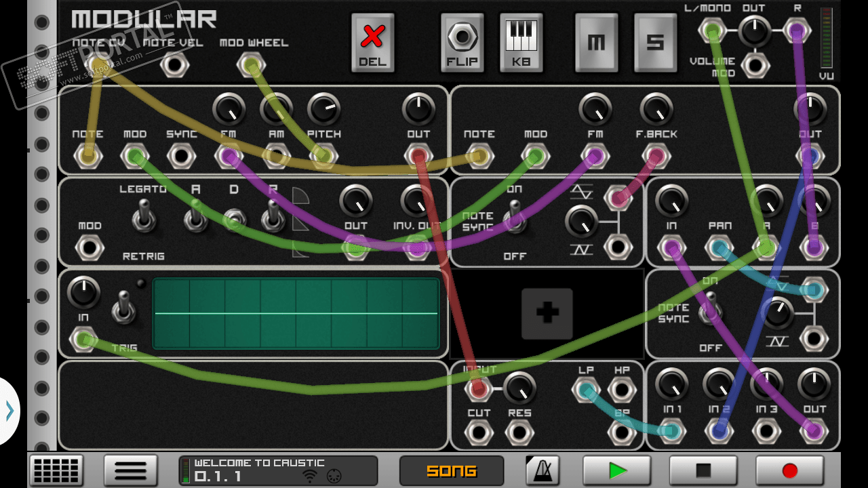Image resolution: width=868 pixels, height=488 pixels.
Task: Click the mixer IN 1 jack
Action: [671, 430]
